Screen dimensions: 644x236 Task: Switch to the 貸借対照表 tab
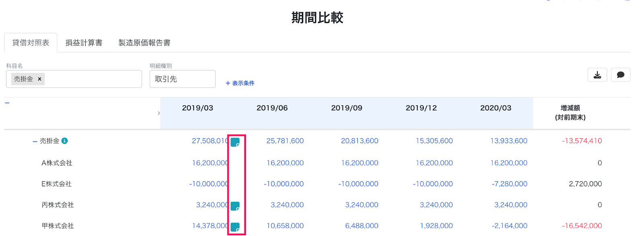pos(31,43)
